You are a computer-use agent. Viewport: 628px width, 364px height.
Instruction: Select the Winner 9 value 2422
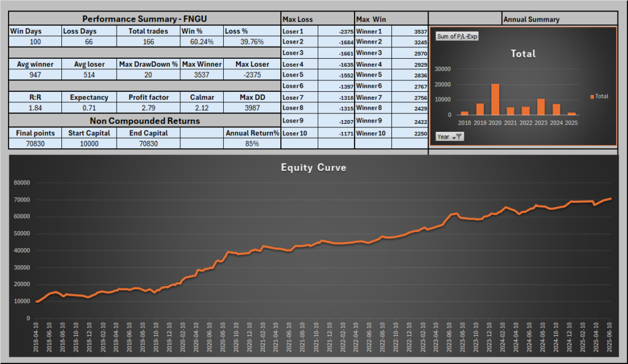pyautogui.click(x=410, y=121)
